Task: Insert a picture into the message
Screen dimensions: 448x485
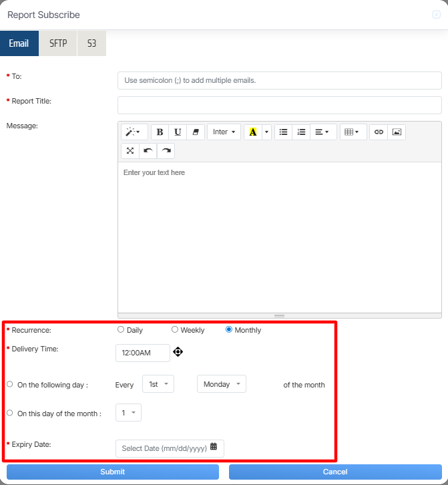Action: click(x=397, y=132)
